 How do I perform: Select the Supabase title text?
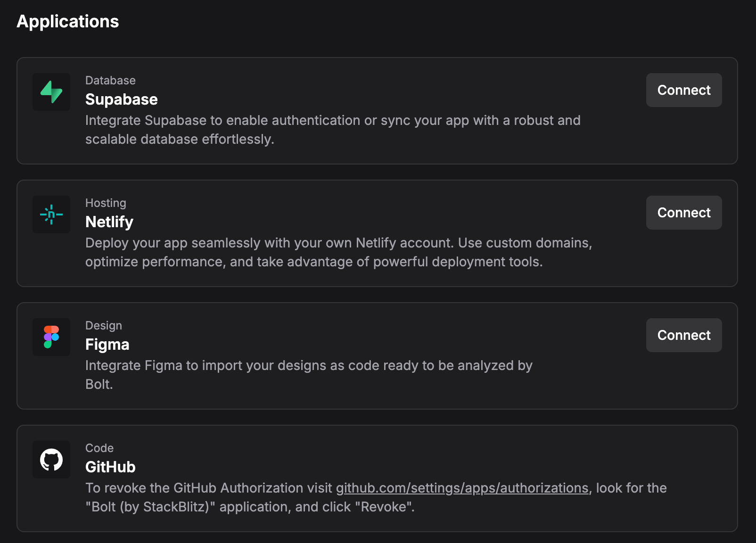122,99
